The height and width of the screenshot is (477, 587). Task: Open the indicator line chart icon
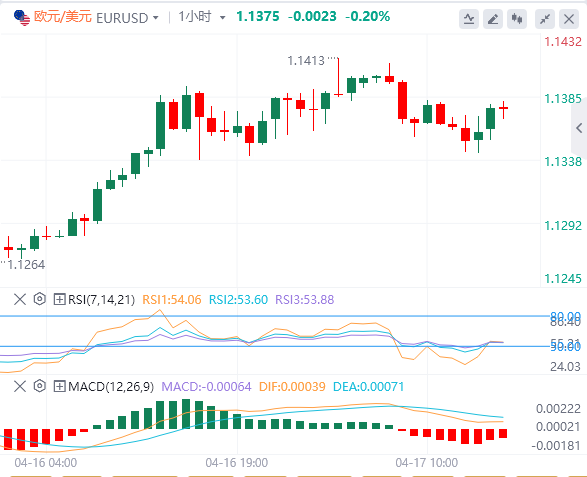[x=469, y=18]
